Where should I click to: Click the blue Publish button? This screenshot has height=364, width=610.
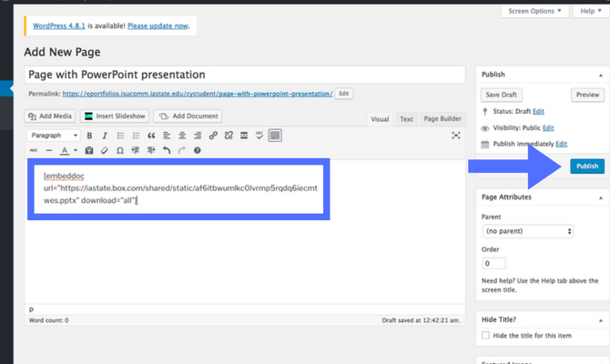(x=587, y=166)
